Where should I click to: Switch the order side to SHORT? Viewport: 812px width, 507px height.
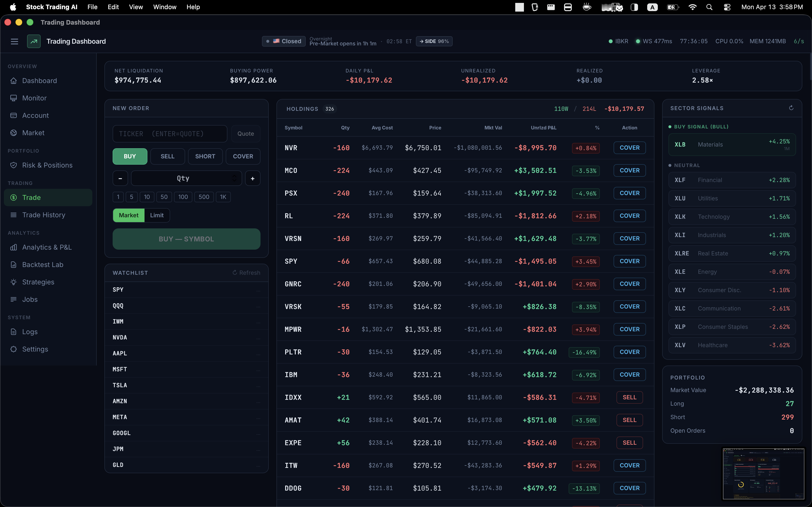205,156
